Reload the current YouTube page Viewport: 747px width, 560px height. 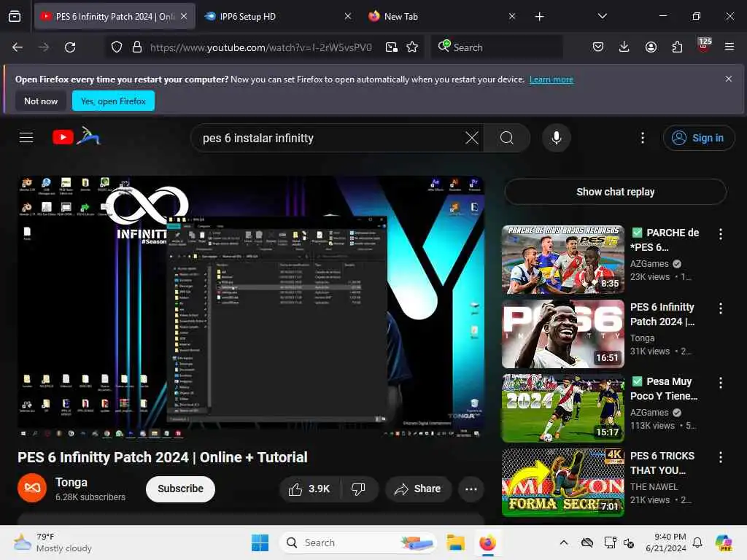click(70, 47)
